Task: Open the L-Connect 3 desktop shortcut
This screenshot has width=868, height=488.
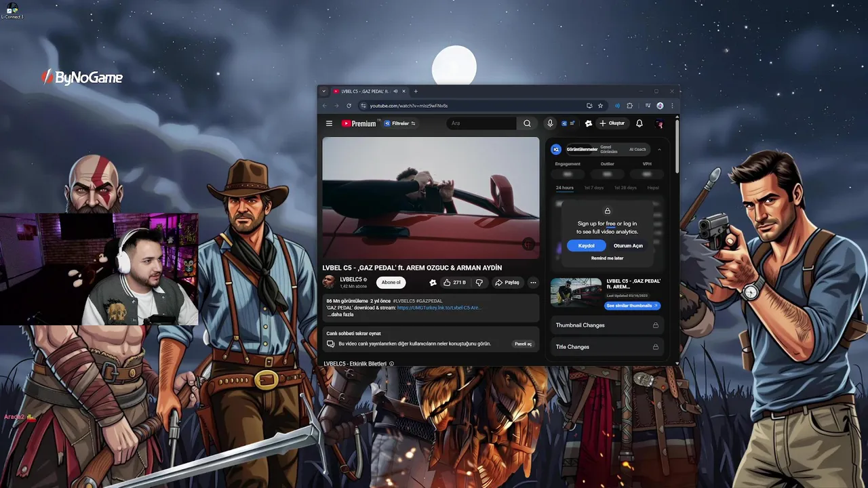Action: coord(12,11)
